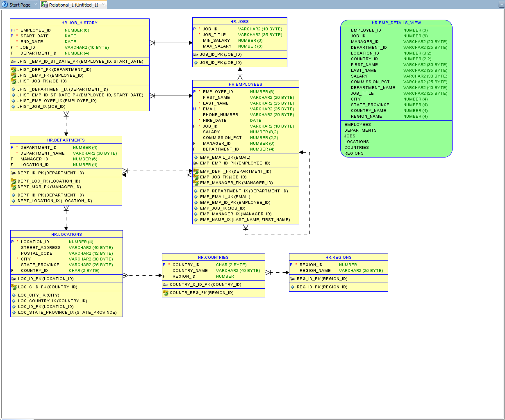Click the JOB_ID_PK primary key icon in HR.JOBS
The width and height of the screenshot is (505, 420).
(196, 55)
